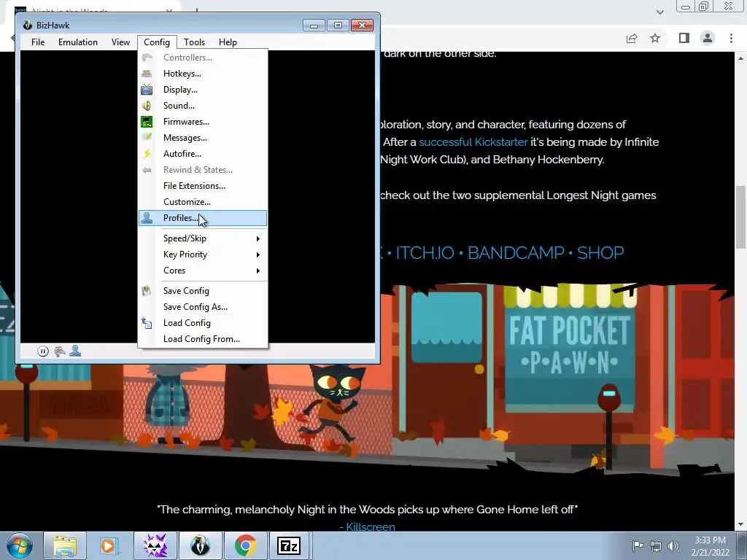Click the Rewind & States arrow icon

click(x=147, y=170)
